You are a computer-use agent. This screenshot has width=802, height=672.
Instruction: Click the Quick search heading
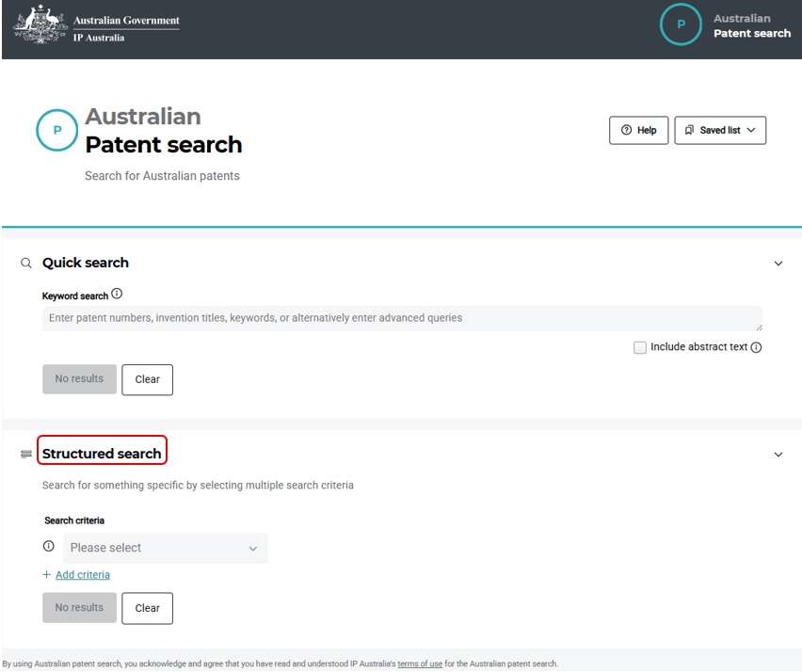click(x=86, y=263)
